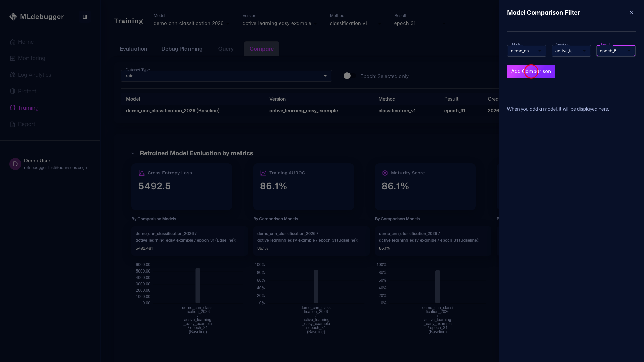Open Protect via the shield icon
The image size is (644, 362).
13,92
